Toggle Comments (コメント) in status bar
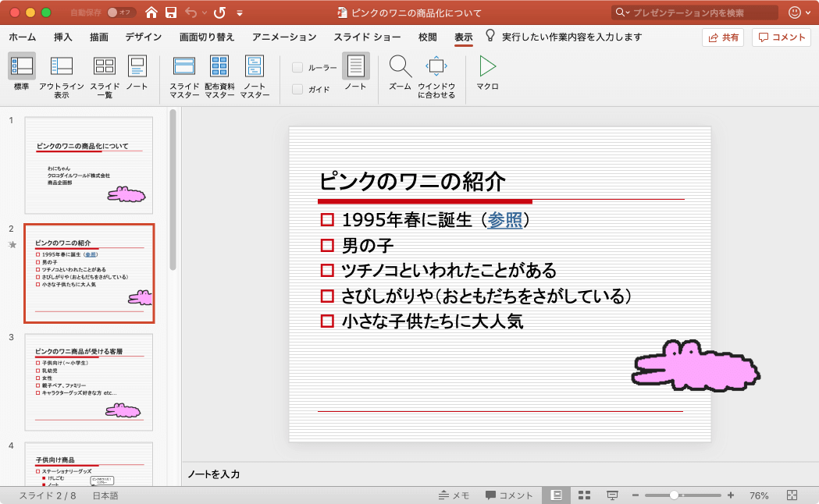The width and height of the screenshot is (819, 504). point(509,495)
